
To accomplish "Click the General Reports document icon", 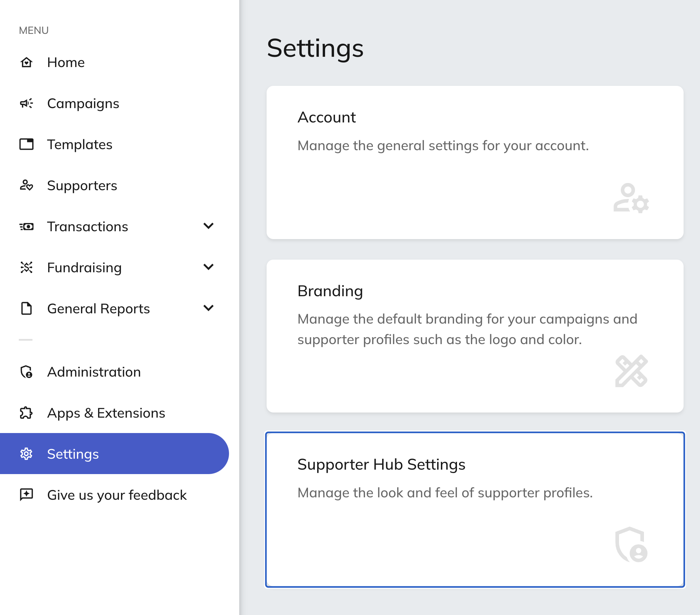I will pyautogui.click(x=26, y=308).
